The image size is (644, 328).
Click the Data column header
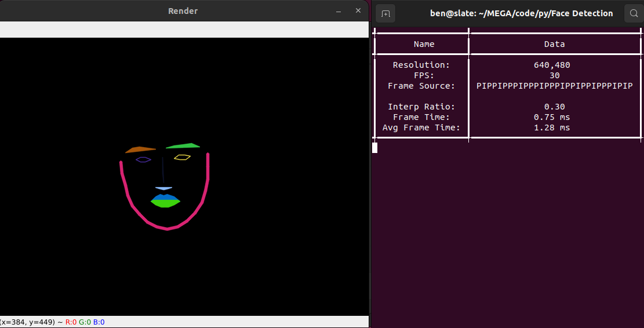pyautogui.click(x=554, y=44)
